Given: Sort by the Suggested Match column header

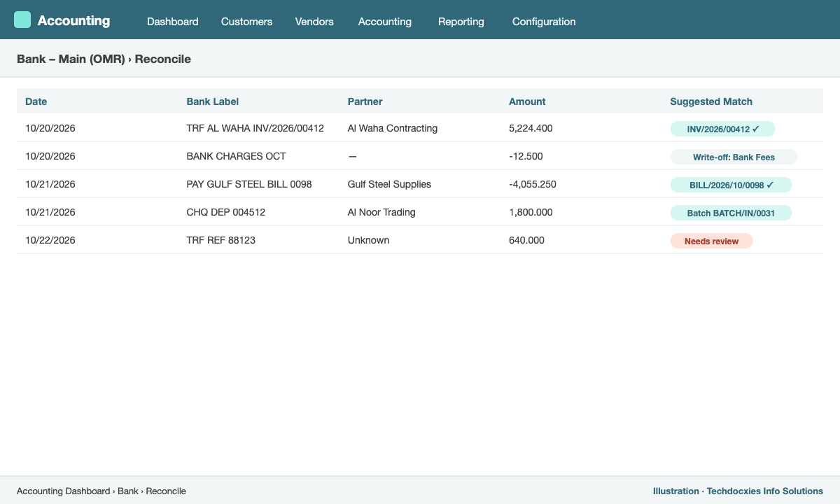Looking at the screenshot, I should click(x=711, y=101).
